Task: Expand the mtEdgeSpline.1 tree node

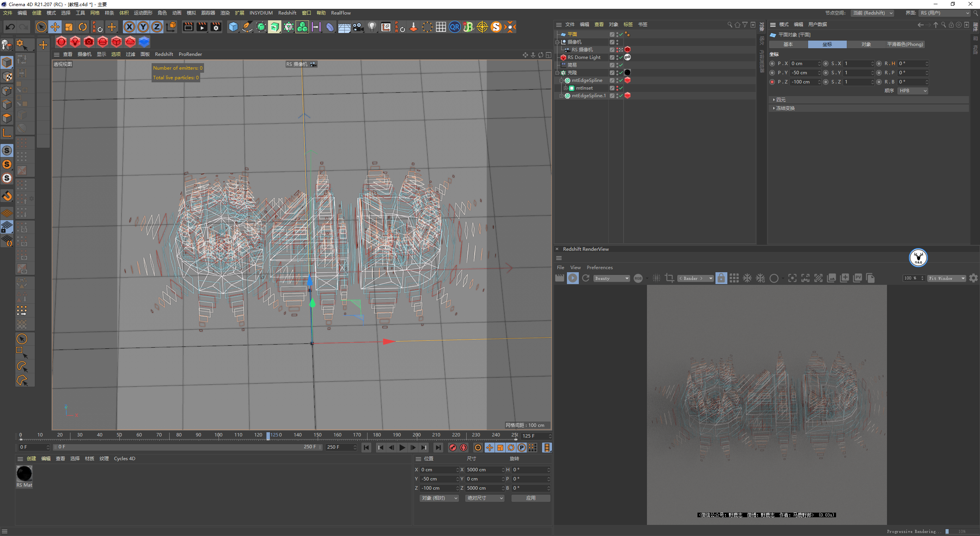Action: [x=562, y=96]
